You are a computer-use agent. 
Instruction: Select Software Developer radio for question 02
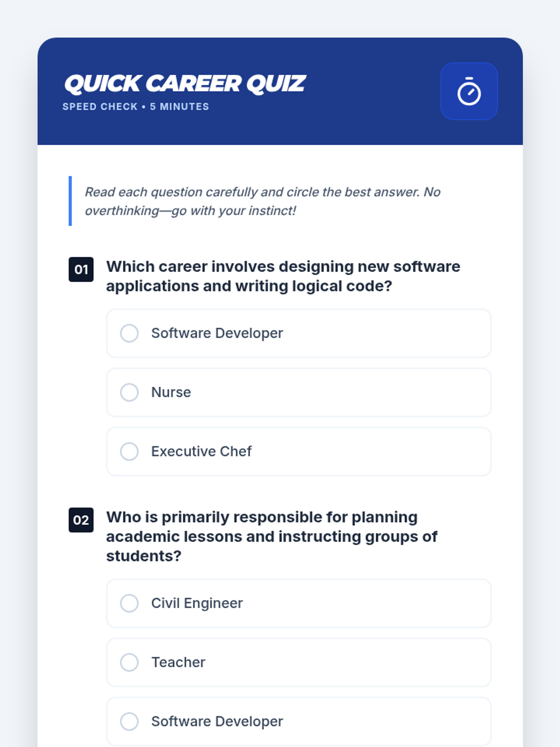[x=129, y=721]
